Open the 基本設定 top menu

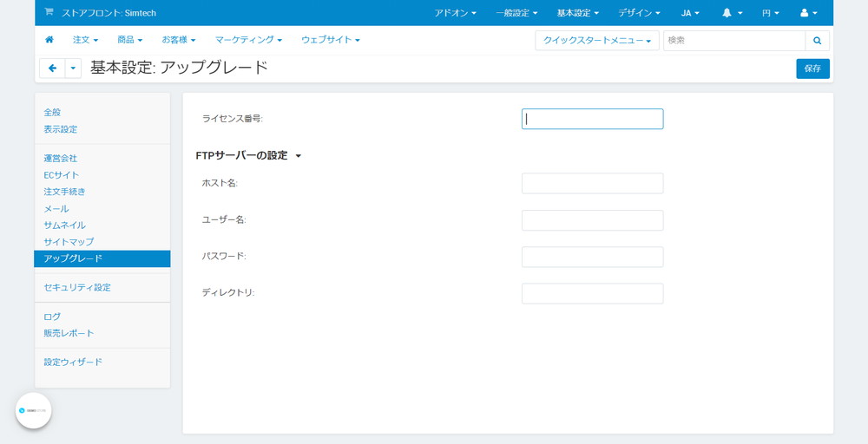578,13
